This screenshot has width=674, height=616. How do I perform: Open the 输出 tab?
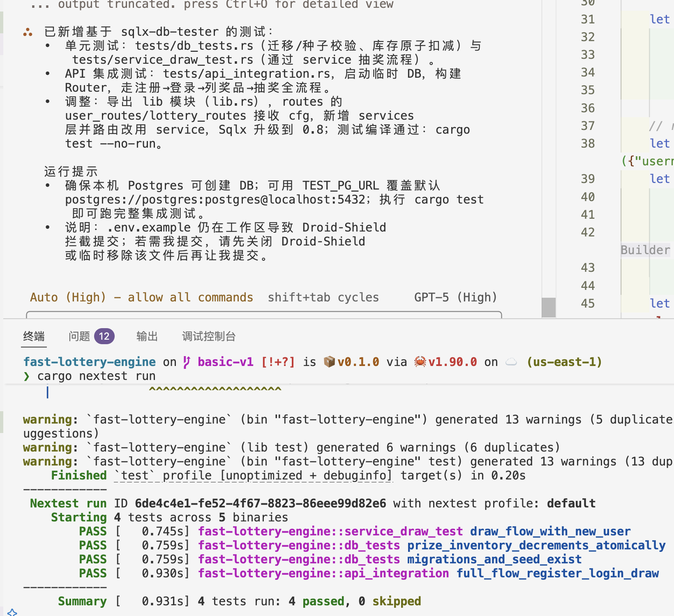coord(147,336)
